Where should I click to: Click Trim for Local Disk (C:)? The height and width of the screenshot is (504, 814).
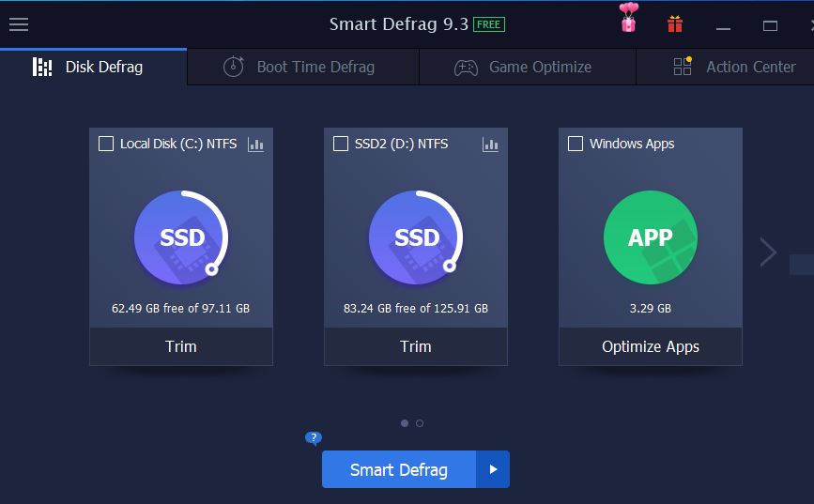181,346
